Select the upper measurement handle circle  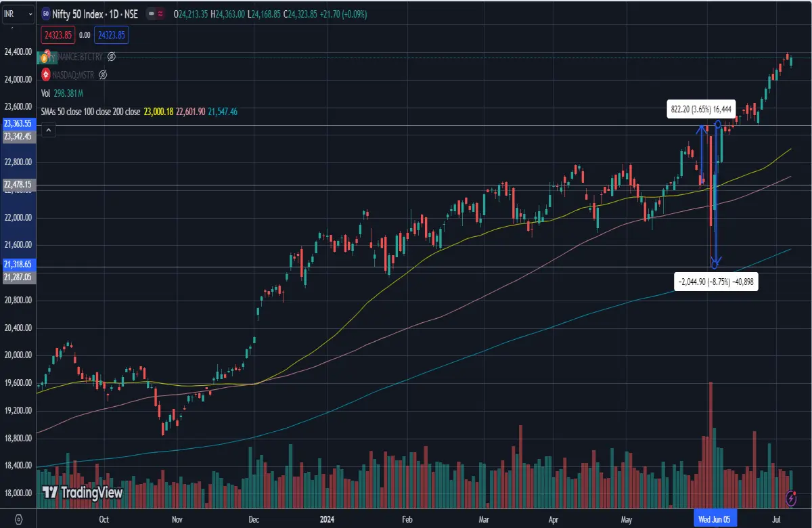(717, 125)
